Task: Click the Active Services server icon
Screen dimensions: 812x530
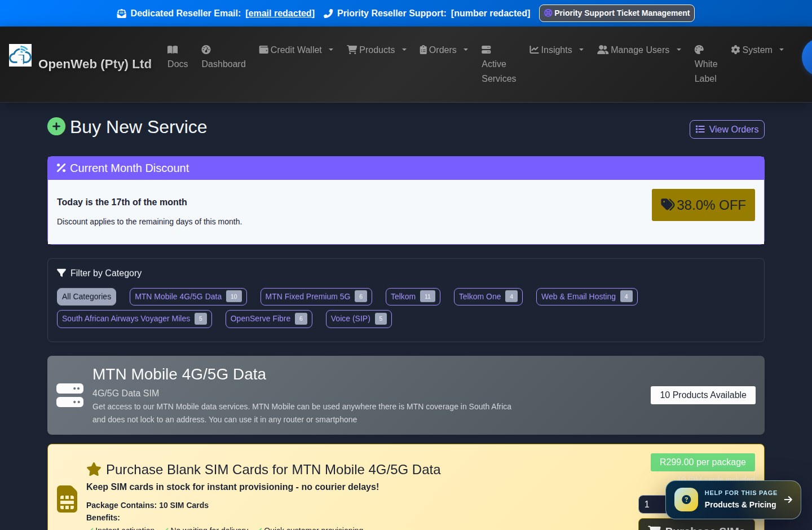Action: 486,50
